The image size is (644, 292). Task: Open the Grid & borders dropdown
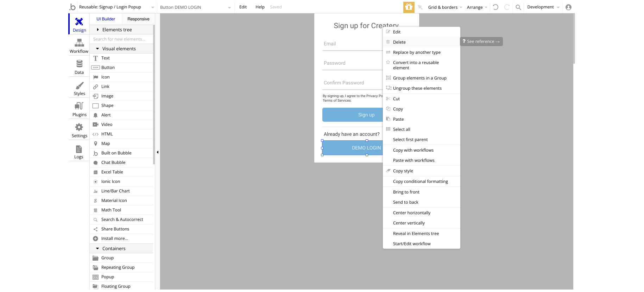(x=445, y=7)
